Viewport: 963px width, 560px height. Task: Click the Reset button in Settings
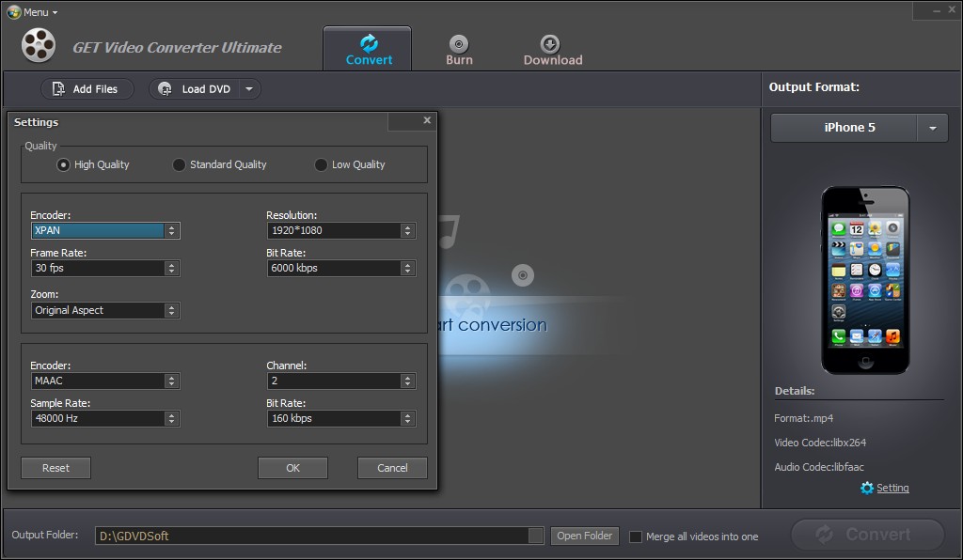point(55,468)
